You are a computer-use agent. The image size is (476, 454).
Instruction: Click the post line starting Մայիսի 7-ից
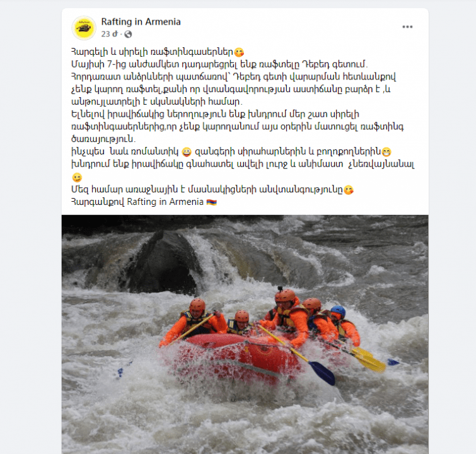pos(219,64)
